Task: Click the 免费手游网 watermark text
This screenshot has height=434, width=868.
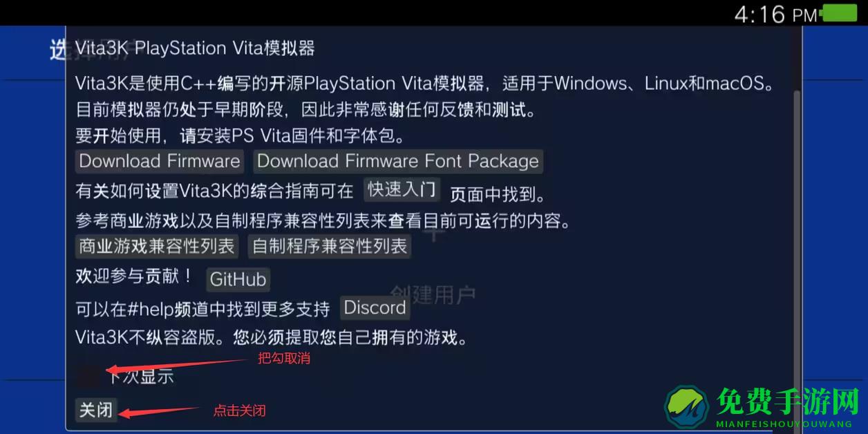Action: click(x=787, y=401)
